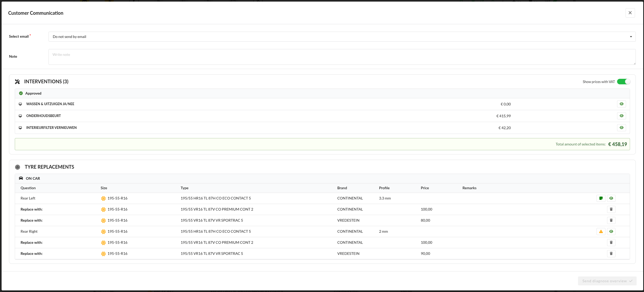Click the Send diagnose overview button

tap(607, 281)
